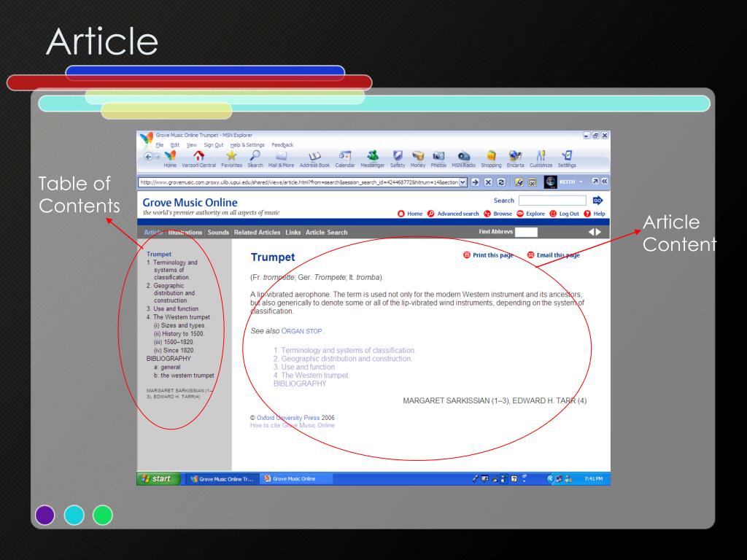Open the View menu
The image size is (747, 560).
[x=192, y=145]
